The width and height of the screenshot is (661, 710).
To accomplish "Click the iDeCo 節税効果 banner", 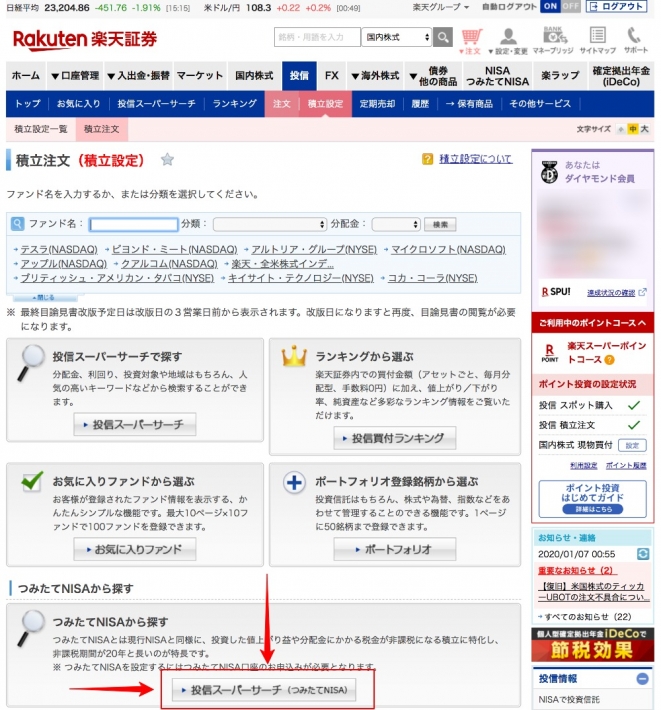I will [x=592, y=645].
